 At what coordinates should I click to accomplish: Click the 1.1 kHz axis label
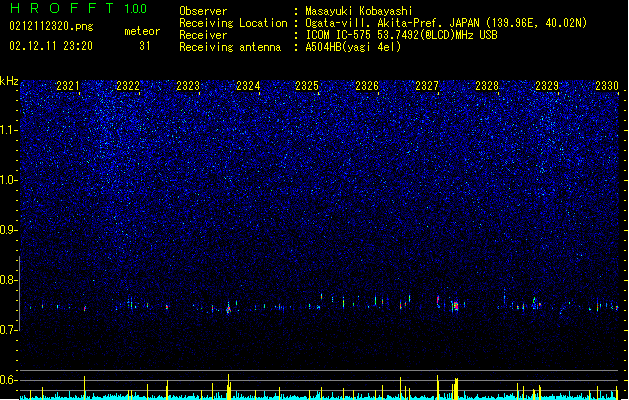pyautogui.click(x=8, y=130)
